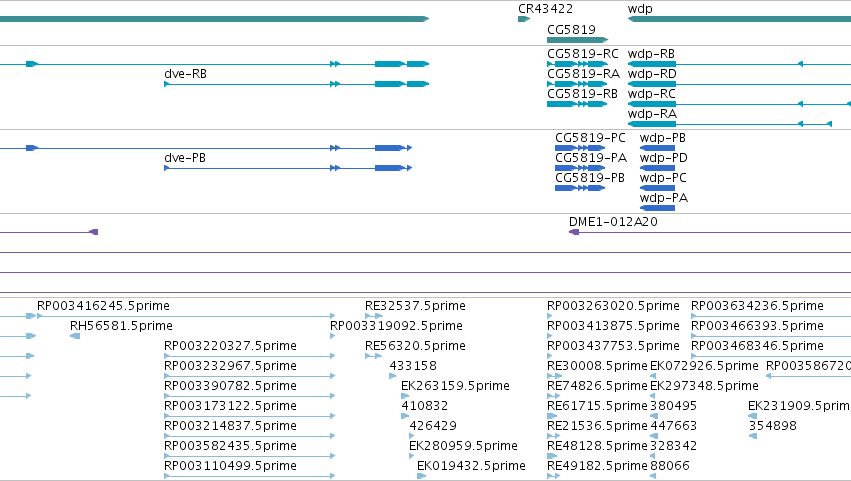View EST RE61715.5prime
Viewport: 851px width, 481px height.
(597, 407)
